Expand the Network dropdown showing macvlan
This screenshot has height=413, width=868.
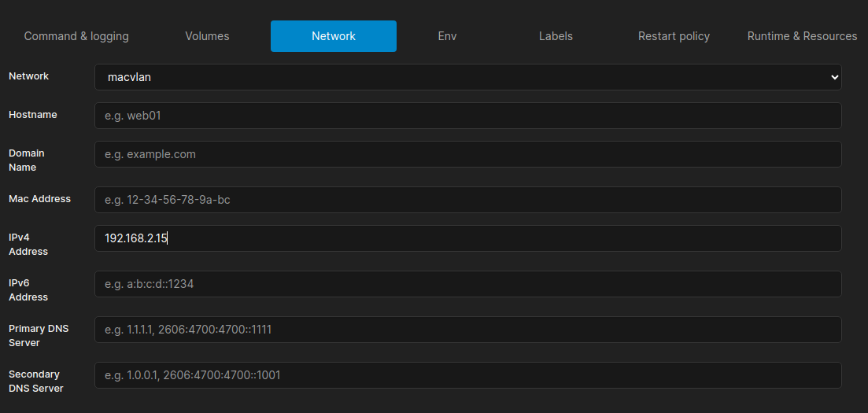pyautogui.click(x=467, y=77)
